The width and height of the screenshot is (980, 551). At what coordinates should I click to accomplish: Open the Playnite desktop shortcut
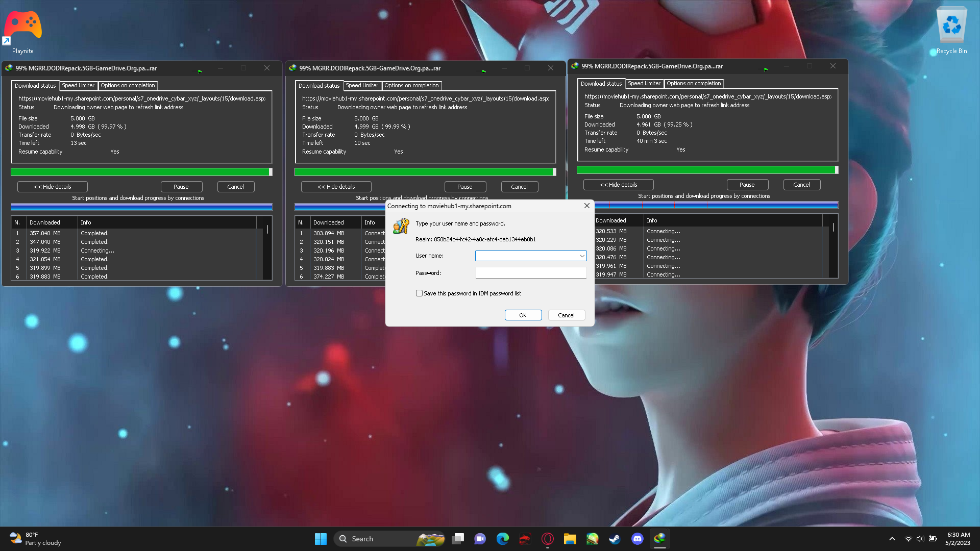pyautogui.click(x=23, y=31)
